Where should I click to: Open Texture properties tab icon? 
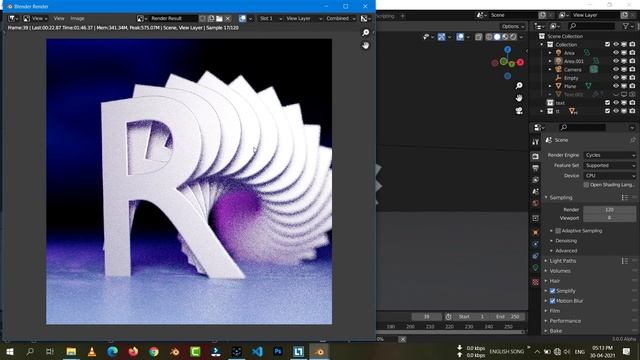pos(535,282)
